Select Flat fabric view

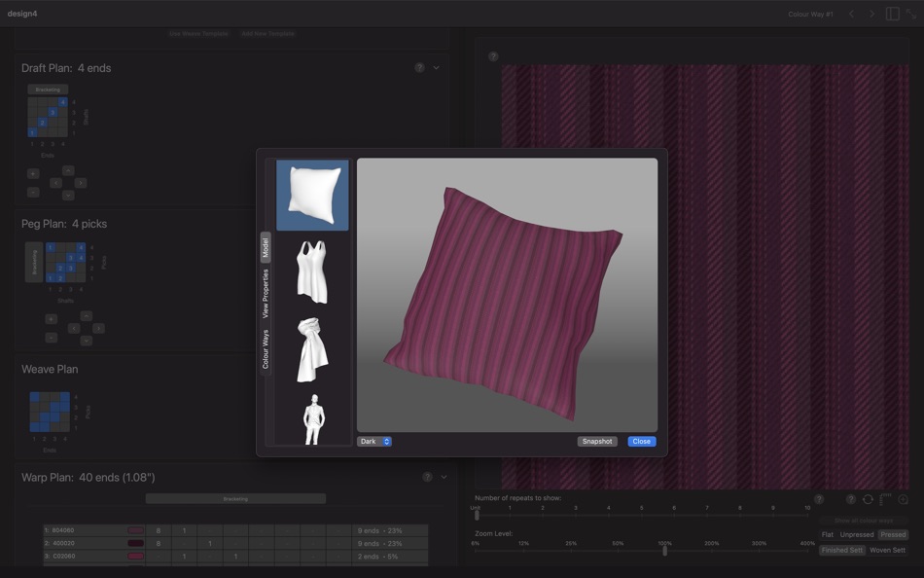[828, 534]
